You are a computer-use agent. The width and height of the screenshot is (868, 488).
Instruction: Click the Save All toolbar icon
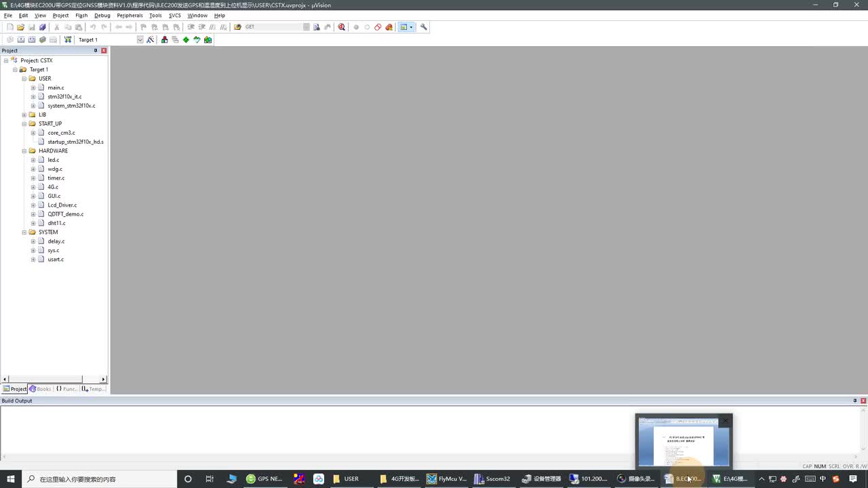pyautogui.click(x=43, y=27)
